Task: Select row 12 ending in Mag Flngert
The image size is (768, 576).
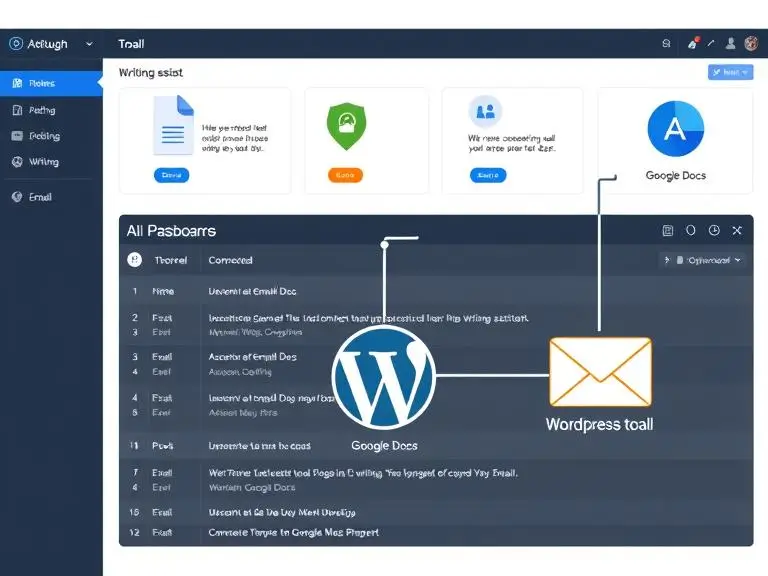Action: (x=436, y=532)
